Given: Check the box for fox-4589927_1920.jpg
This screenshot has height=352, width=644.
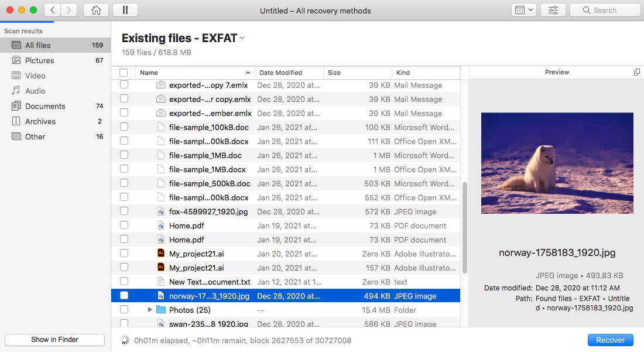Looking at the screenshot, I should pyautogui.click(x=124, y=211).
